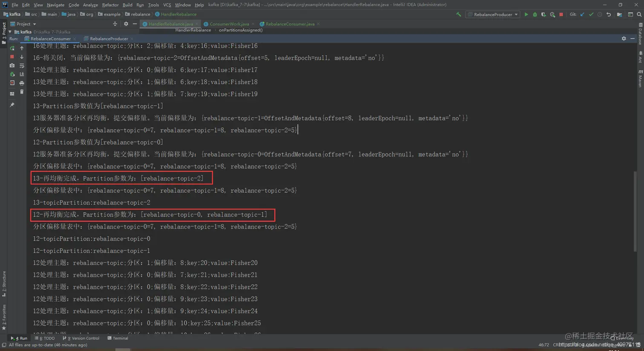
Task: Toggle tool window bars icon in status bar
Action: pos(4,345)
